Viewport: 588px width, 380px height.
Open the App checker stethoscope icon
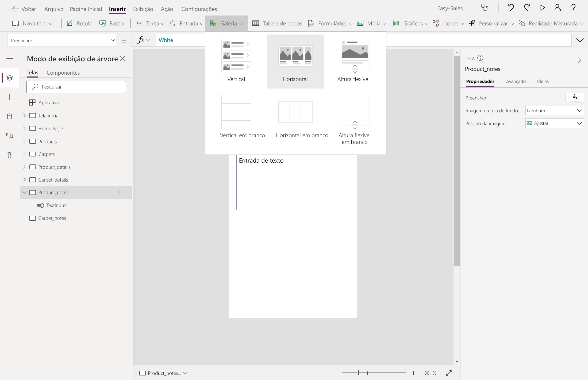tap(485, 7)
